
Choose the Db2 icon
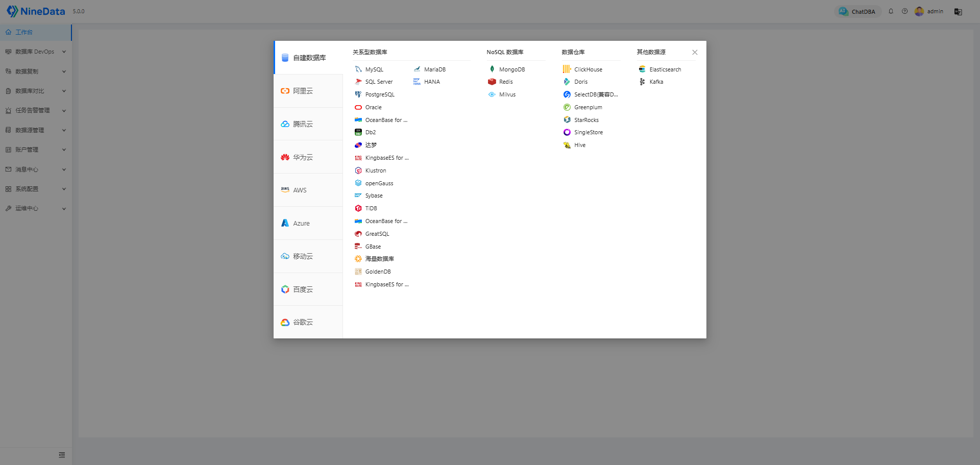click(x=358, y=132)
